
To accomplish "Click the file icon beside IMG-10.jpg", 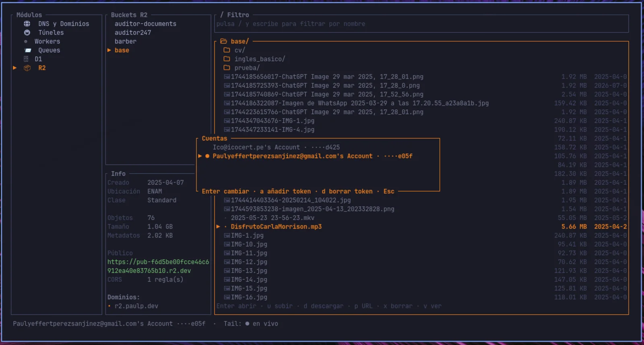I will pyautogui.click(x=227, y=244).
